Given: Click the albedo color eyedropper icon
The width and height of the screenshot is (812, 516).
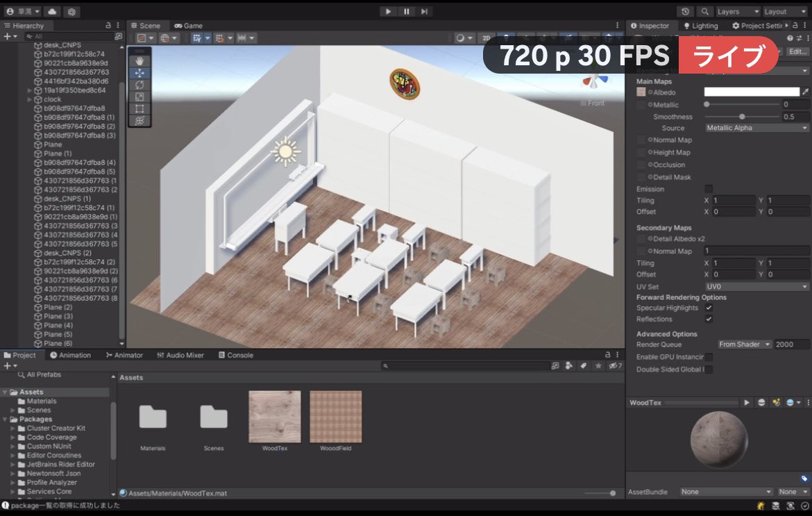Looking at the screenshot, I should tap(805, 92).
